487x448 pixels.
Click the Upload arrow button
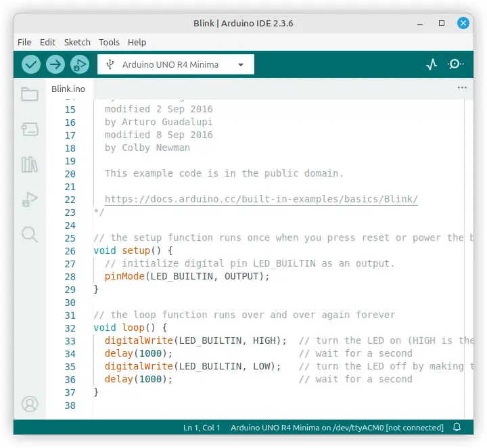pyautogui.click(x=55, y=64)
